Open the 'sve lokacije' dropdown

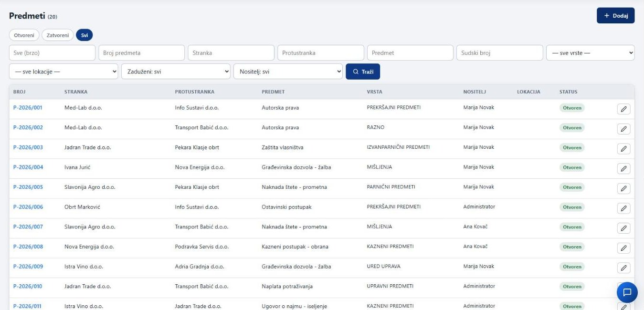(63, 72)
